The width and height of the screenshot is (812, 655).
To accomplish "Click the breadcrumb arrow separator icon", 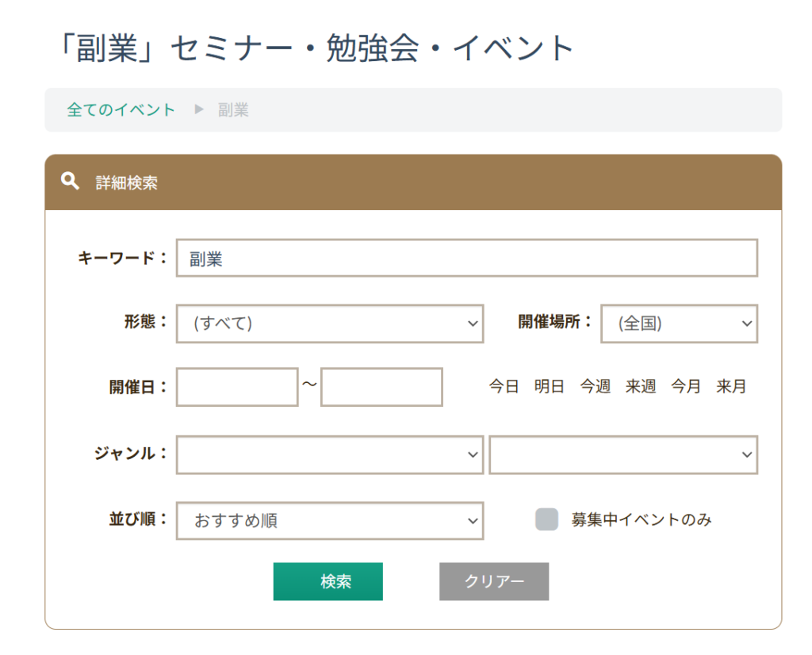I will click(199, 110).
